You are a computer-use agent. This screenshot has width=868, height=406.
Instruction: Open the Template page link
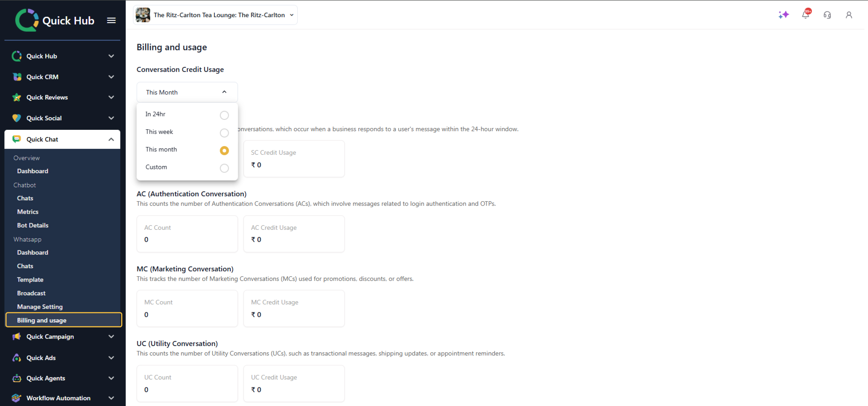(x=30, y=280)
